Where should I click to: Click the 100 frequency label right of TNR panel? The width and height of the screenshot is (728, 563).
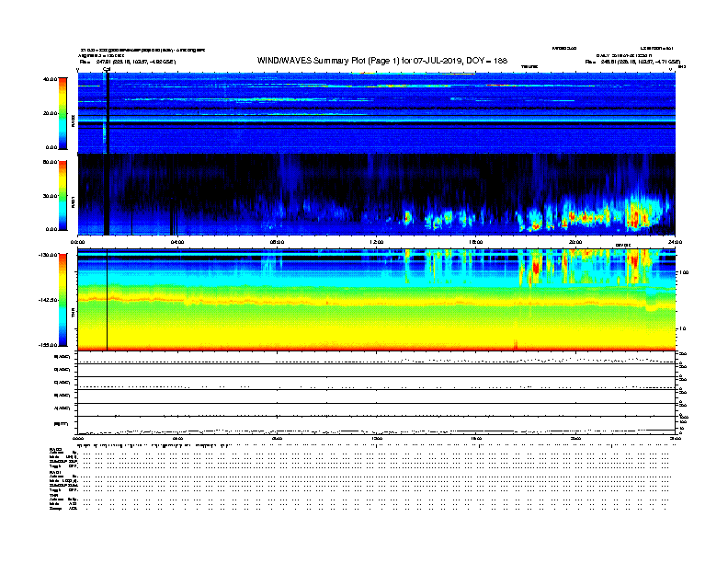(684, 272)
